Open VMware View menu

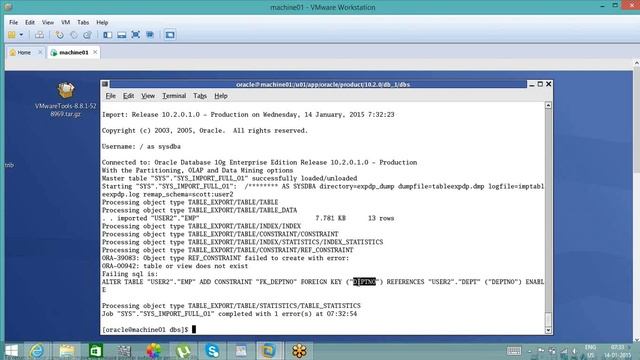48,22
